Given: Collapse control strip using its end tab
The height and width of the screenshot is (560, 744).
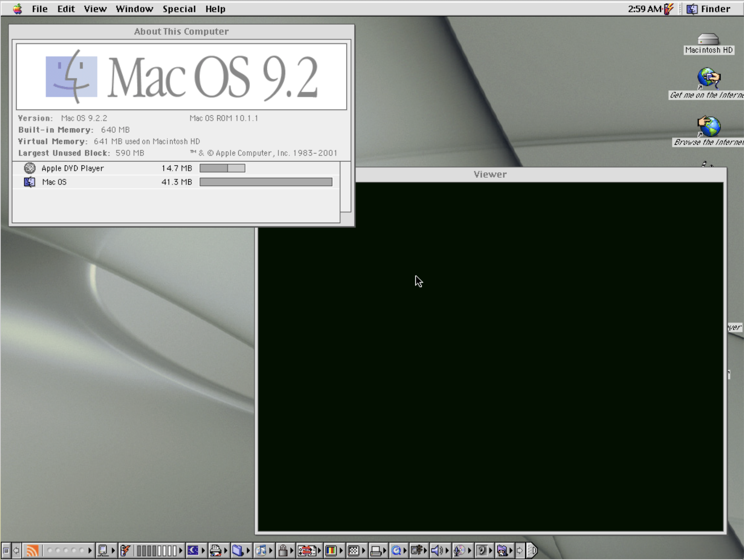Looking at the screenshot, I should pyautogui.click(x=532, y=550).
